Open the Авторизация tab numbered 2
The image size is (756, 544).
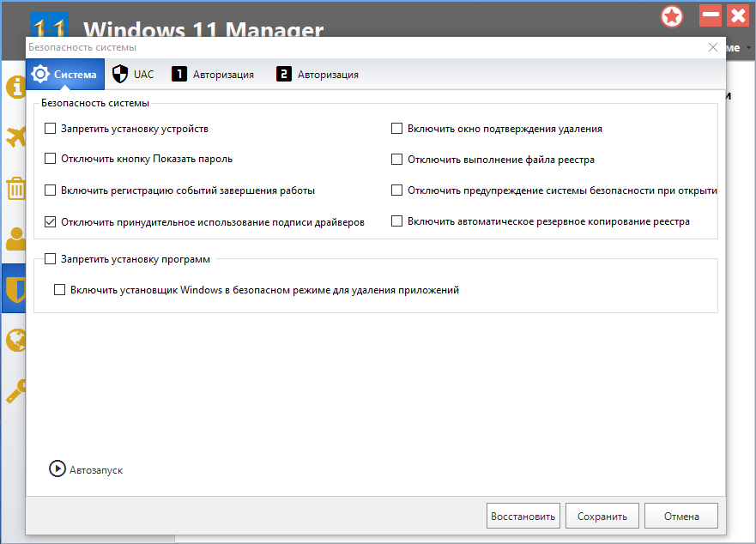pyautogui.click(x=318, y=75)
